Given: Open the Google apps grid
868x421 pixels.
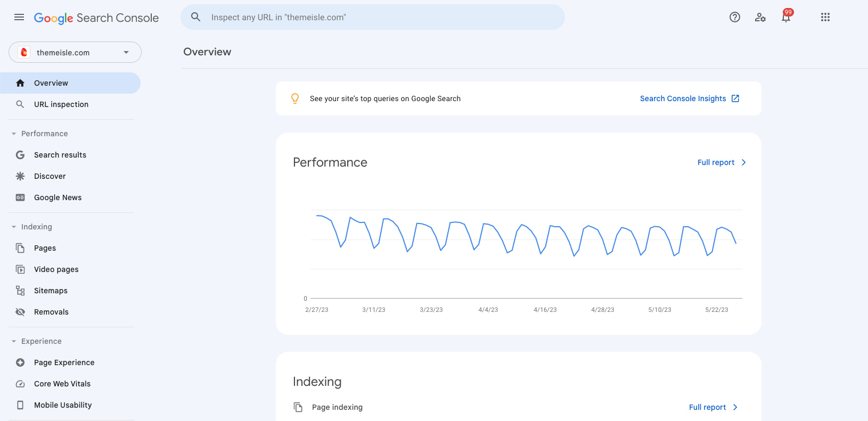Looking at the screenshot, I should 825,17.
